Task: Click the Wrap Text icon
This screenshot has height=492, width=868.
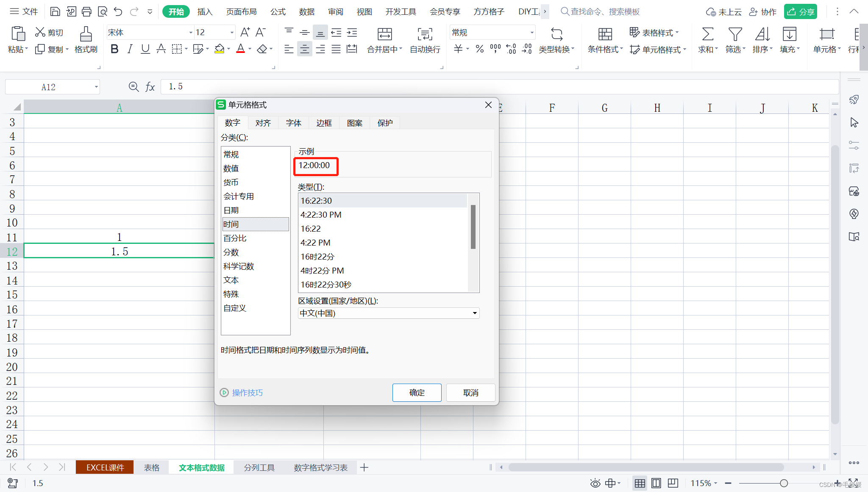Action: (x=425, y=35)
